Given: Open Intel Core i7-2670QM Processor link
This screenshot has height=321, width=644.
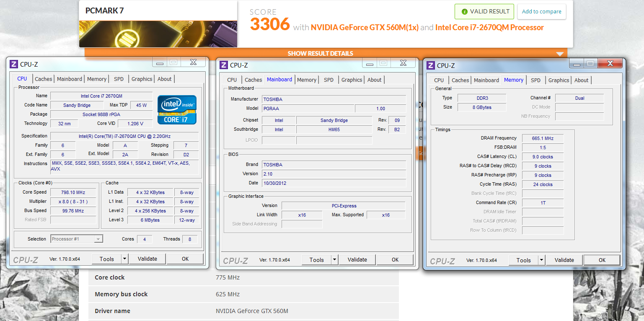Looking at the screenshot, I should click(489, 28).
